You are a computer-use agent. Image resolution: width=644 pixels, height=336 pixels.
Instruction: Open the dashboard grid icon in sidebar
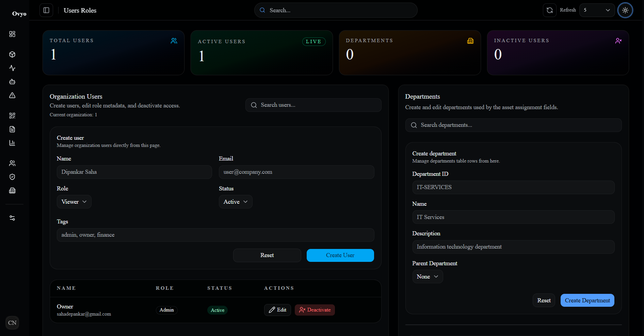[12, 34]
